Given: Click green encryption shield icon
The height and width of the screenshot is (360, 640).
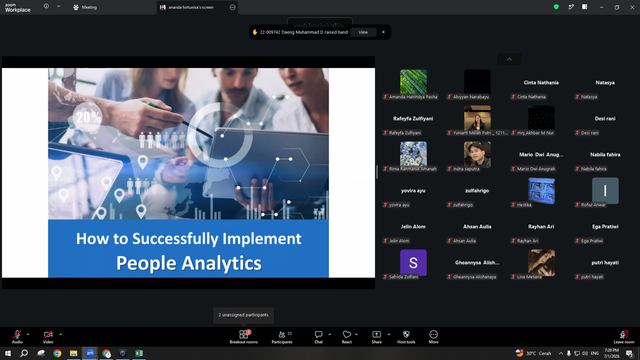Looking at the screenshot, I should (556, 7).
